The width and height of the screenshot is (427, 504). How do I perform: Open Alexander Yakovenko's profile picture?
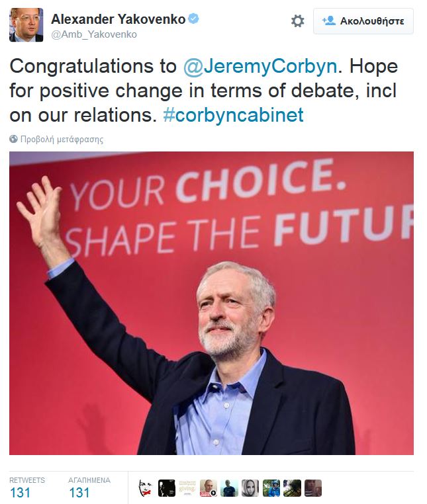(x=26, y=25)
